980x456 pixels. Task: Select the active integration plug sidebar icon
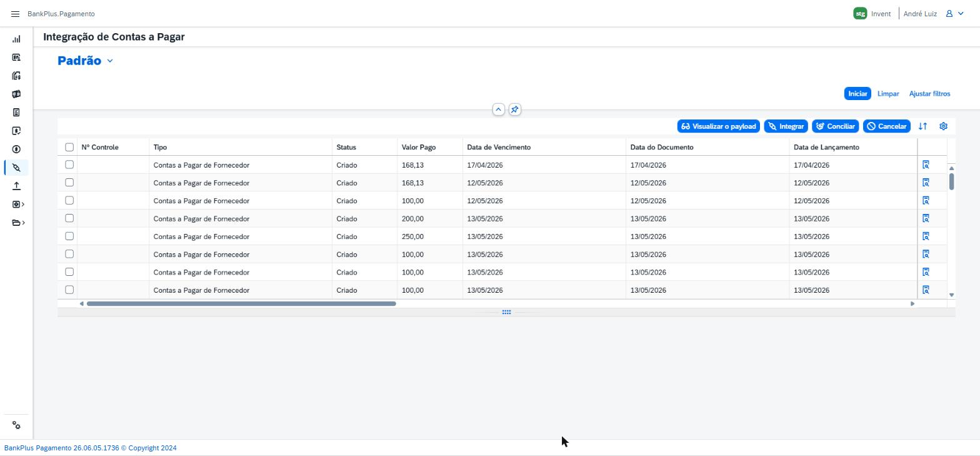pyautogui.click(x=16, y=168)
